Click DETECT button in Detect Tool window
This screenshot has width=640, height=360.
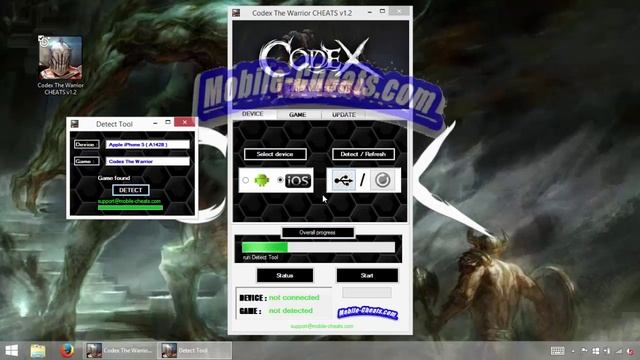coord(131,190)
